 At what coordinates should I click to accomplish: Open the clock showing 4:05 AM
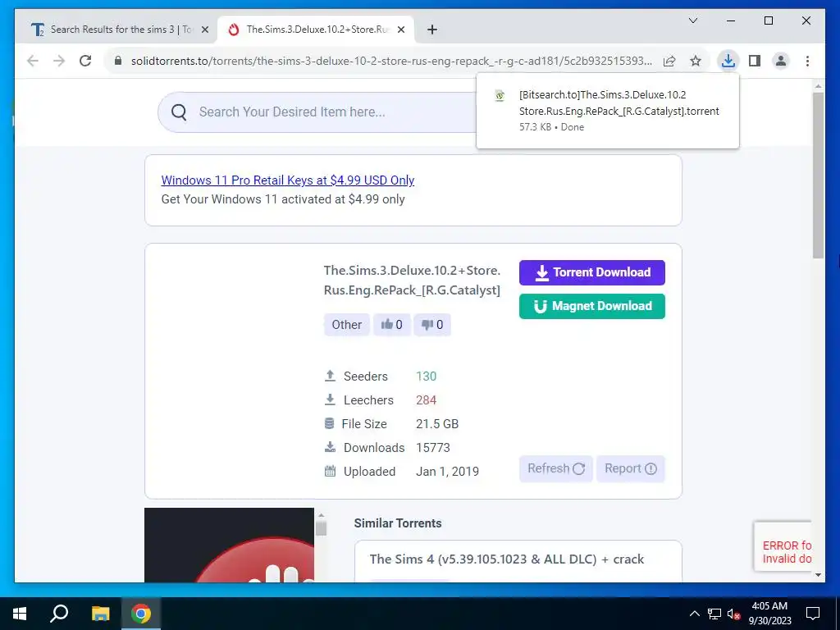(769, 614)
